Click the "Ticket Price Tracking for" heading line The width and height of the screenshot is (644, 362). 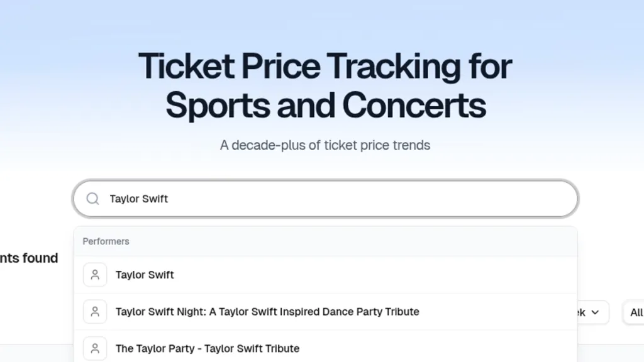[325, 67]
